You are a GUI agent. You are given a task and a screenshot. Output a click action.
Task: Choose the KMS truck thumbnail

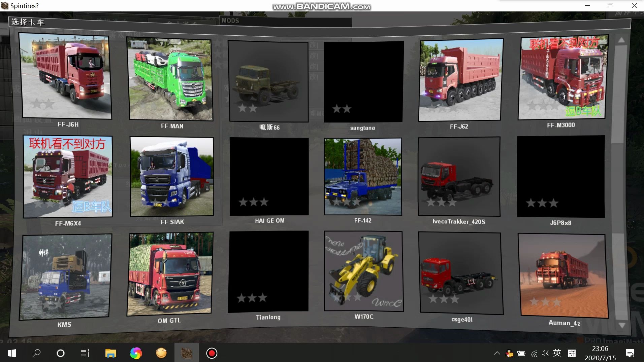66,277
